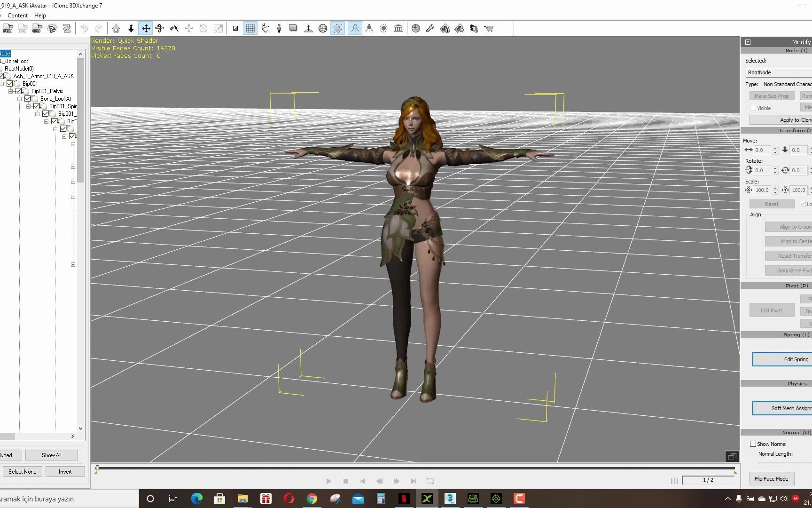Click the shopping cart icon
Screen dimensions: 812x508
click(x=489, y=29)
